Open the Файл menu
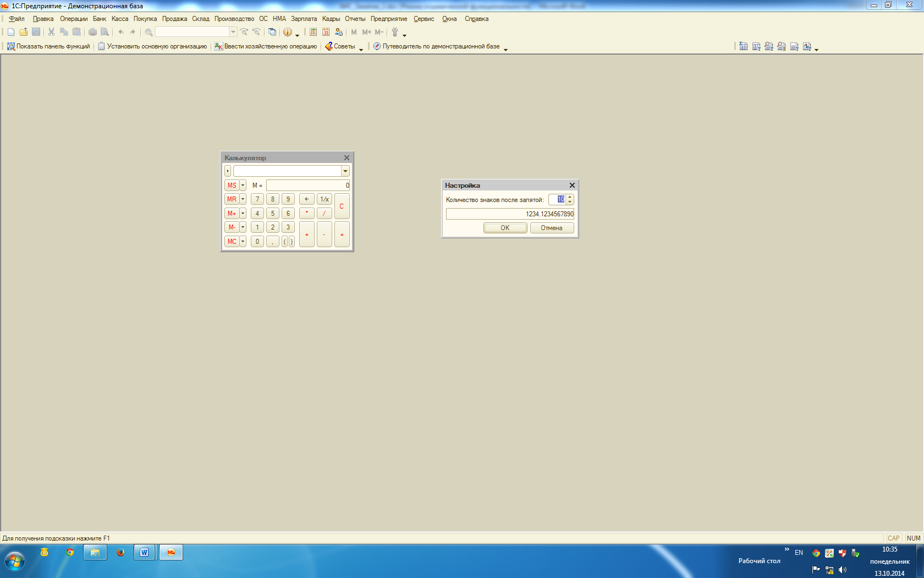 16,19
